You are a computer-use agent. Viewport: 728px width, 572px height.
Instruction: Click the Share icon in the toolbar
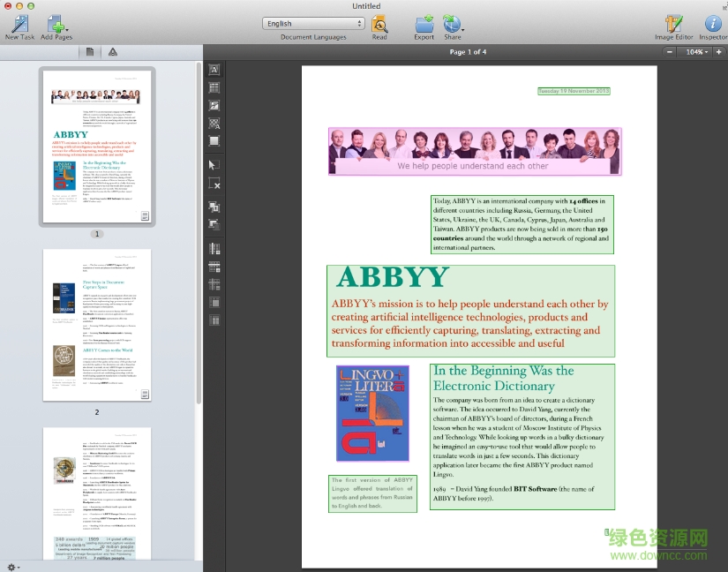point(452,24)
